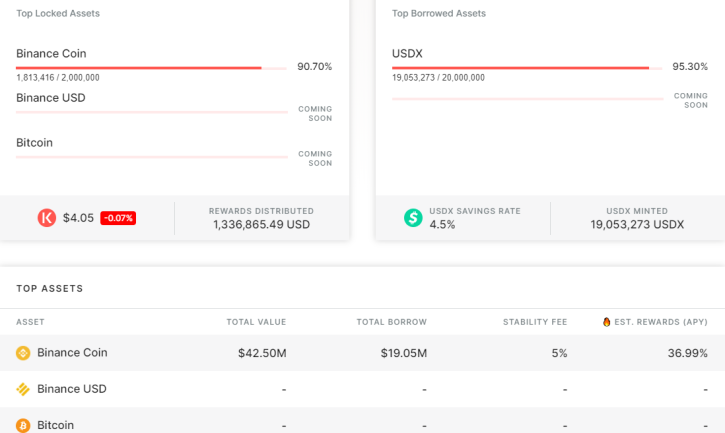
Task: Click the Asset column header
Action: click(x=31, y=322)
